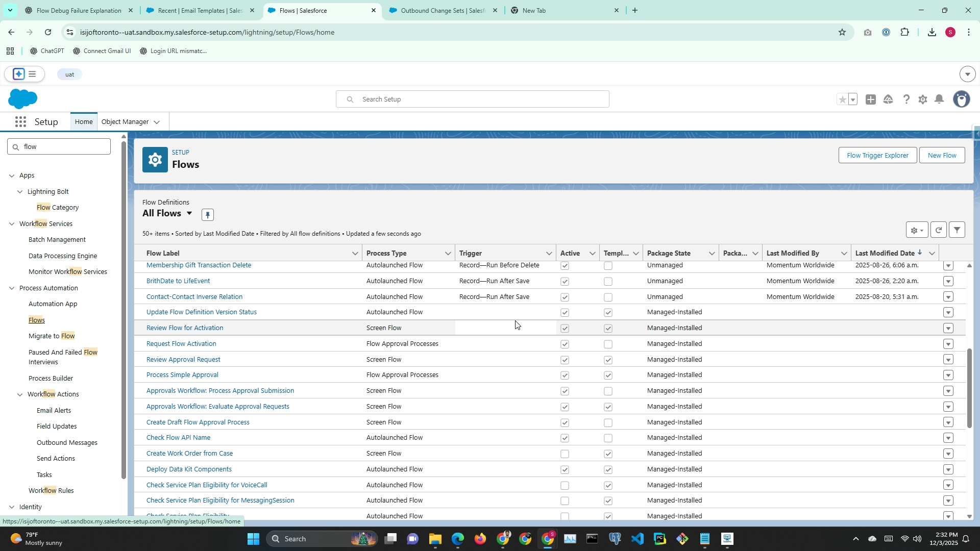This screenshot has height=551, width=980.
Task: Open row actions for Check Flow API Name
Action: pos(948,438)
